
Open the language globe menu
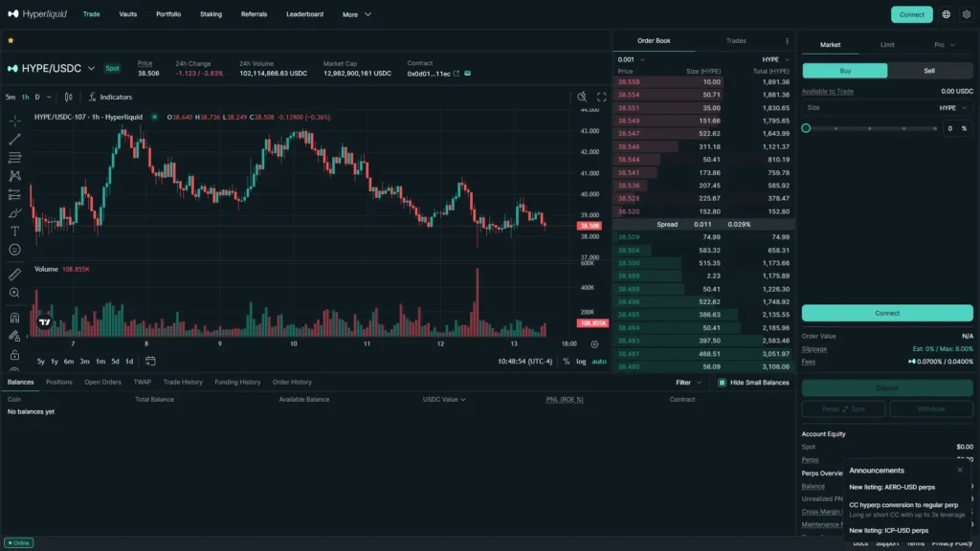(x=947, y=14)
